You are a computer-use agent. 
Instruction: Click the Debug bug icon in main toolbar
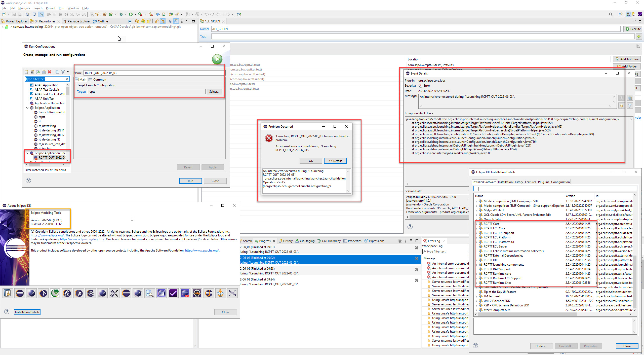click(122, 14)
